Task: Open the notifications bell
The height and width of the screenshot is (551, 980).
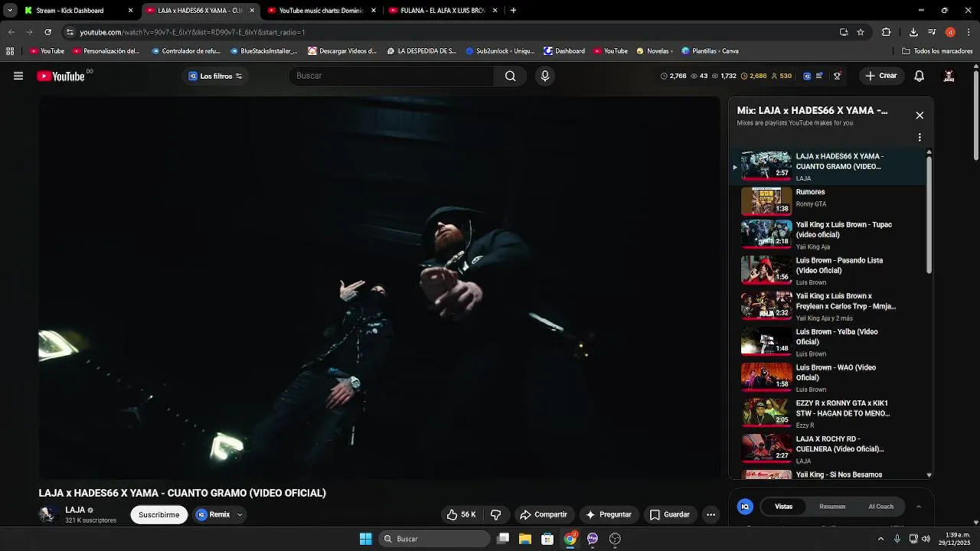Action: coord(920,76)
